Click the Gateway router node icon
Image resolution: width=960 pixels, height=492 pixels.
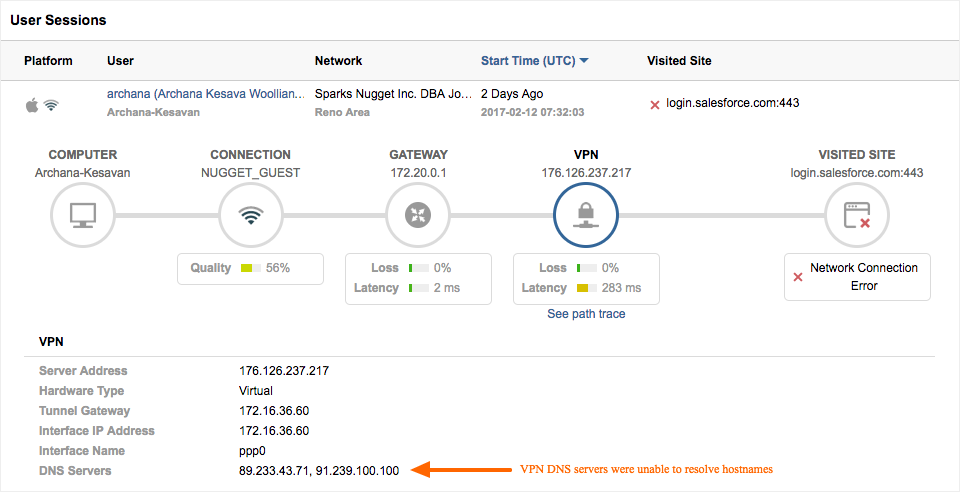(x=418, y=215)
